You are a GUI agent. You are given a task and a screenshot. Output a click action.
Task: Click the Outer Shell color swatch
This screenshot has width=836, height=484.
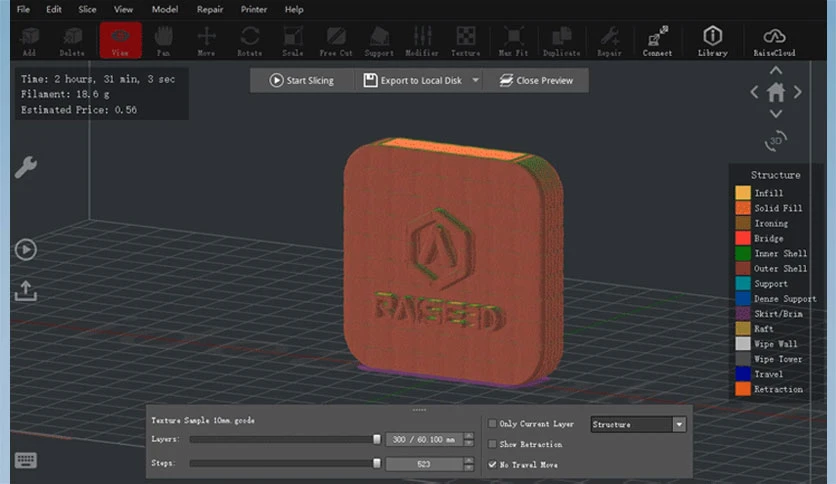pos(743,268)
